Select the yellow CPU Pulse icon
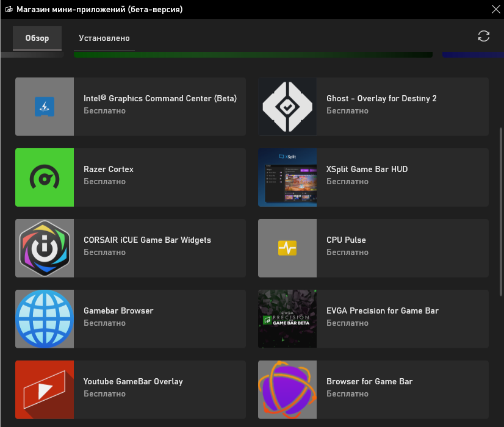Image resolution: width=504 pixels, height=427 pixels. tap(287, 248)
